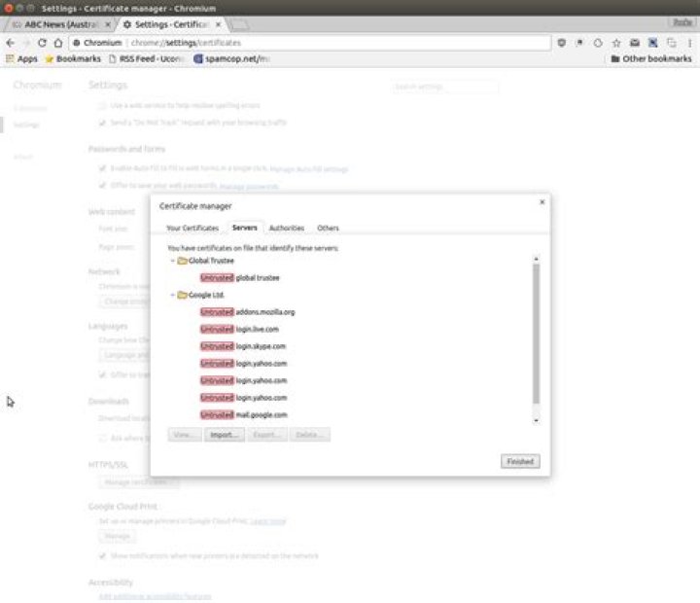The height and width of the screenshot is (603, 700).
Task: Click the browser forward arrow
Action: pyautogui.click(x=26, y=43)
